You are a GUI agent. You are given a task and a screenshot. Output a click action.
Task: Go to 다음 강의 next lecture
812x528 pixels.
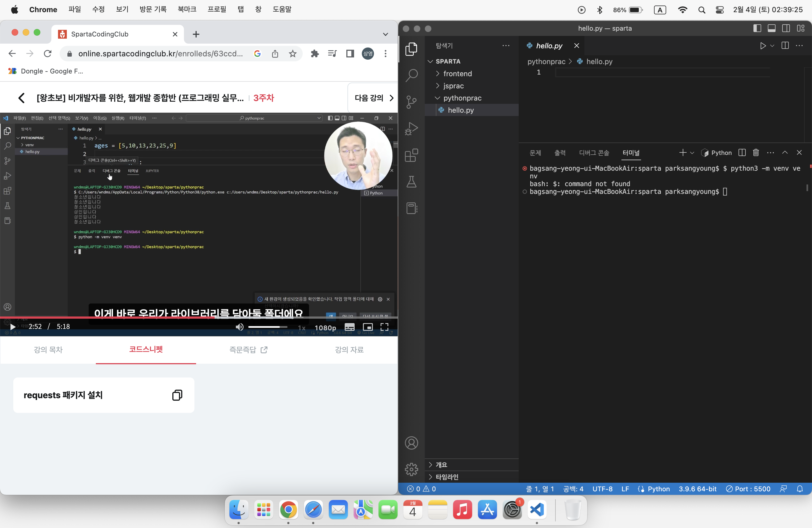(374, 98)
